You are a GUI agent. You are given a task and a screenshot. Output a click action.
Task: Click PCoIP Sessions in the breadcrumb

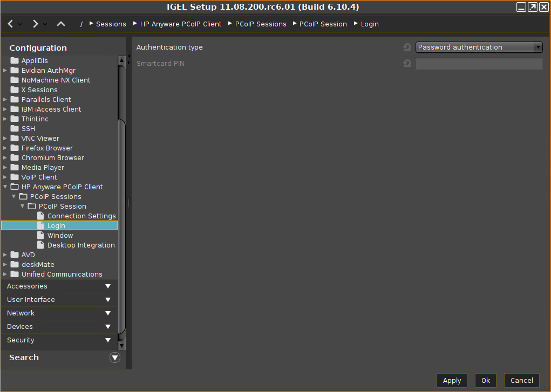(261, 24)
